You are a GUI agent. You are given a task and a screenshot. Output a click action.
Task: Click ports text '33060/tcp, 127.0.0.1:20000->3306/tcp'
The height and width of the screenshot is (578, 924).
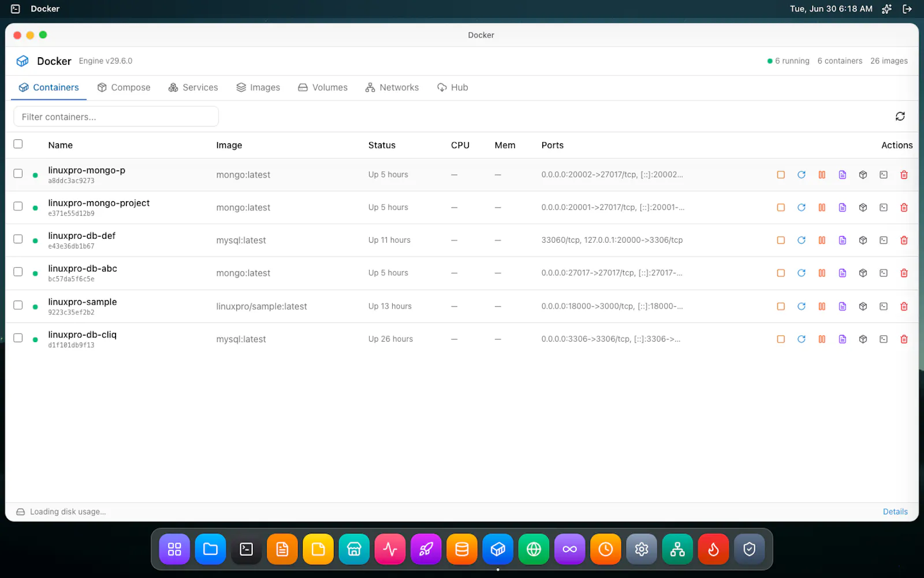pyautogui.click(x=612, y=240)
